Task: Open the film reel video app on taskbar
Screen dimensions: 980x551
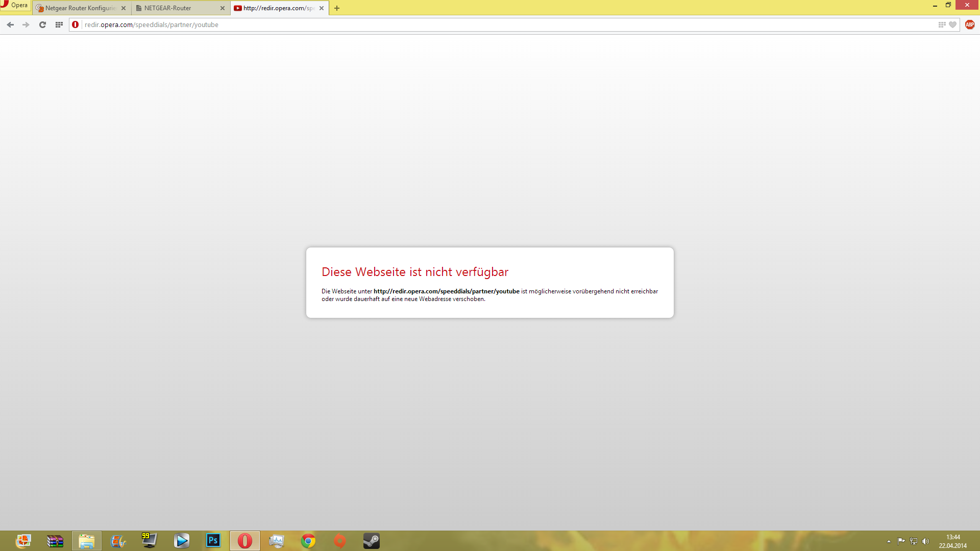Action: click(118, 541)
